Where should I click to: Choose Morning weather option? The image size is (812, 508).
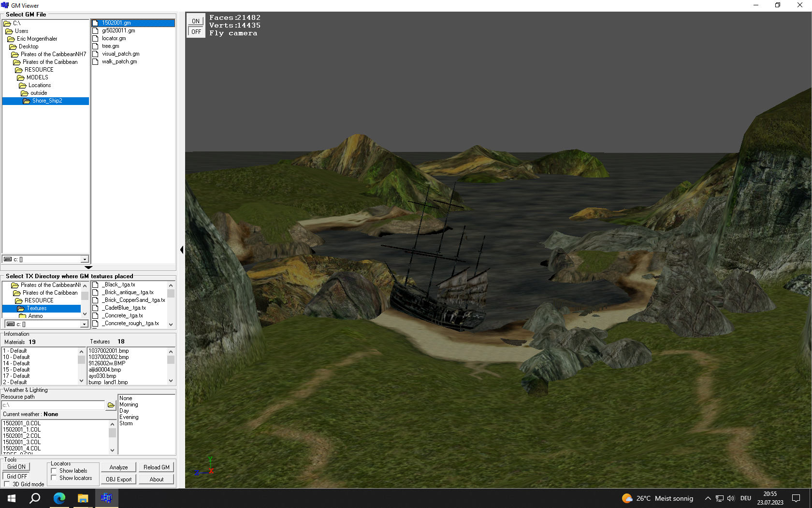tap(129, 404)
